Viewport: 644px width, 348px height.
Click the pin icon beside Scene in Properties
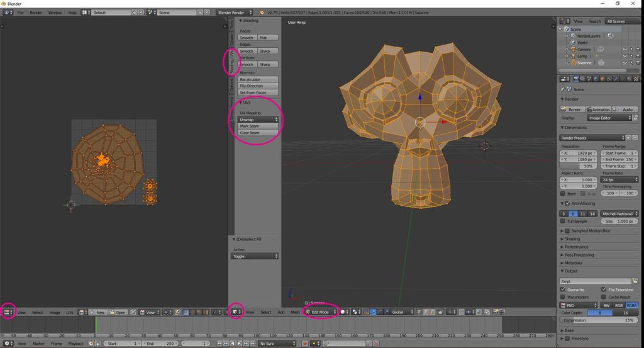[x=562, y=89]
